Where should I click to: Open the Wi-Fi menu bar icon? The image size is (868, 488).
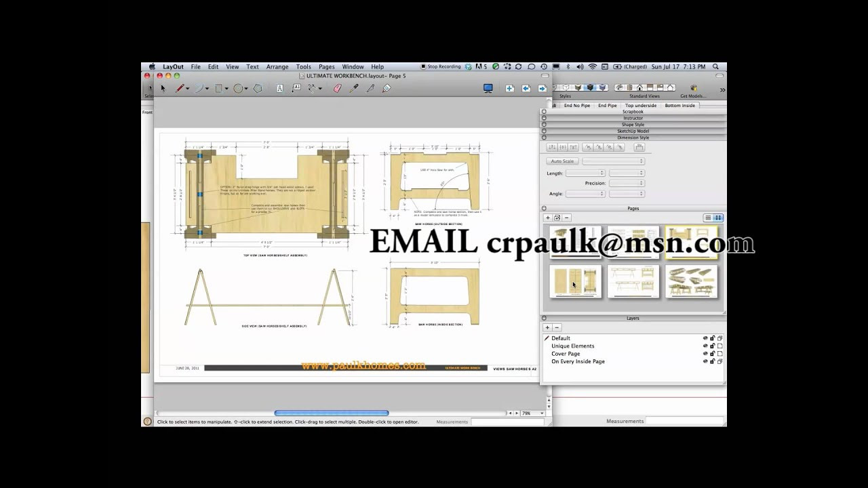point(593,66)
